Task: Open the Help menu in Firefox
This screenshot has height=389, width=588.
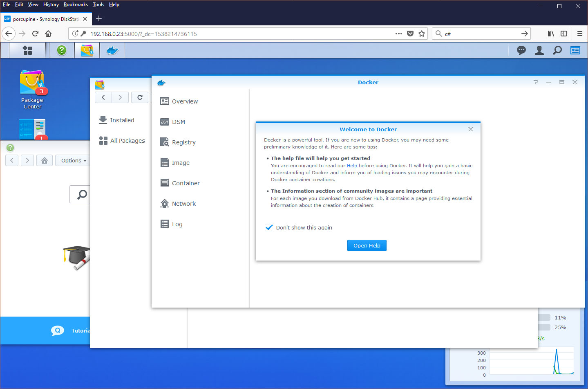Action: 114,4
